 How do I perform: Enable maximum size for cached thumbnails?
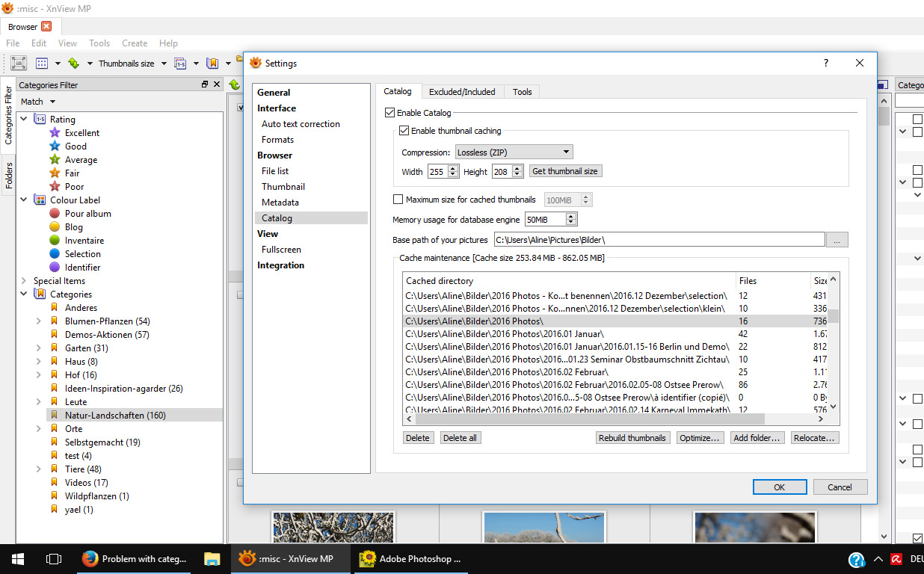tap(398, 200)
